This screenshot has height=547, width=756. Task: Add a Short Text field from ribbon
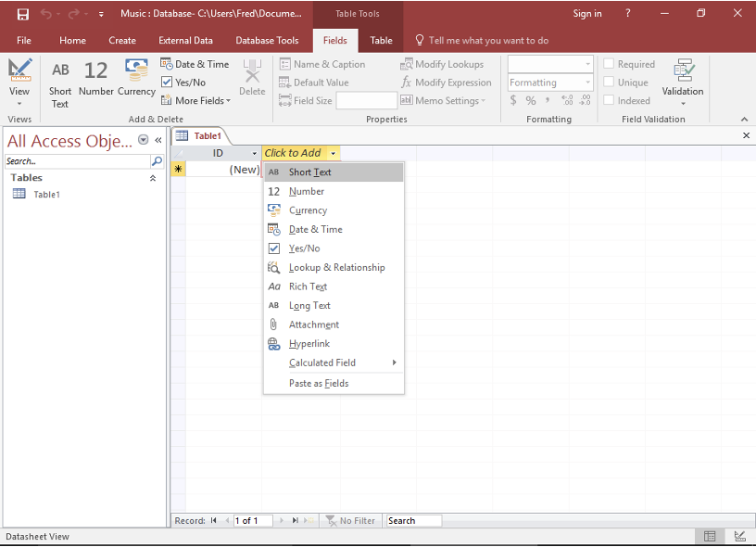pyautogui.click(x=60, y=83)
